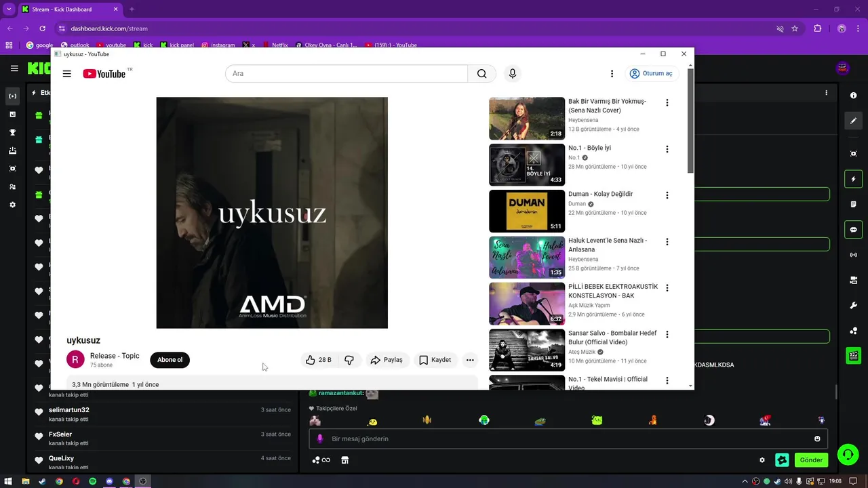Open options for PİLLİ BEBEK ELEKTROAKUSTİK video

pos(667,288)
